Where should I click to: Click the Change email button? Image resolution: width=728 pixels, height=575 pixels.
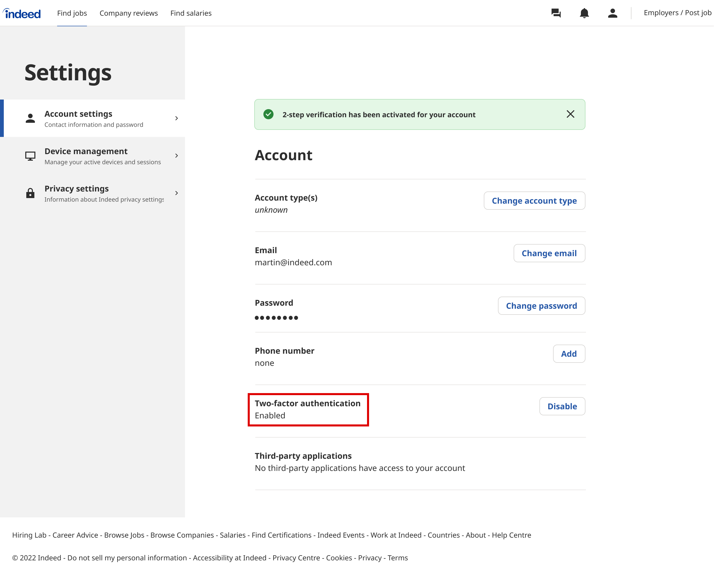click(549, 253)
